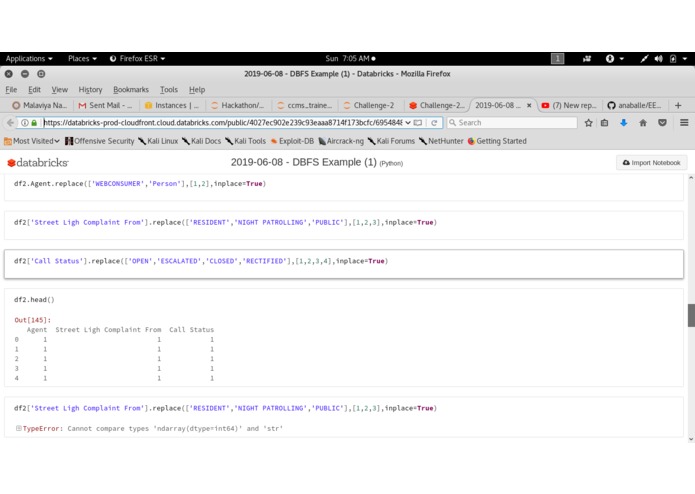
Task: Switch to the (7) New rep... YouTube tab
Action: click(x=569, y=105)
